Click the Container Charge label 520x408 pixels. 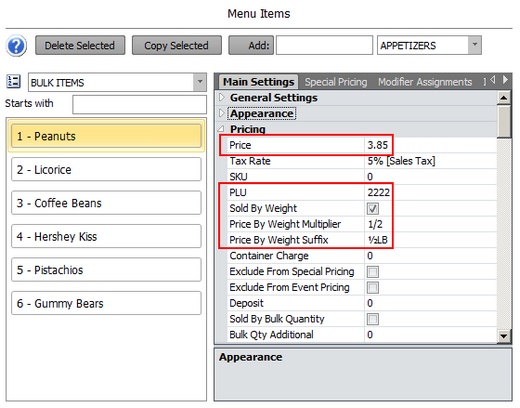[269, 256]
